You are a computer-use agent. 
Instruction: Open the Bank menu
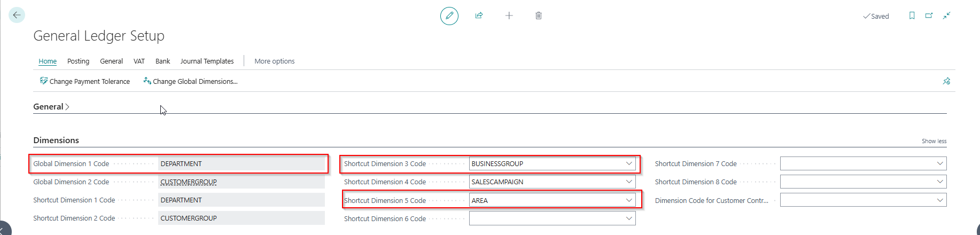(x=162, y=61)
